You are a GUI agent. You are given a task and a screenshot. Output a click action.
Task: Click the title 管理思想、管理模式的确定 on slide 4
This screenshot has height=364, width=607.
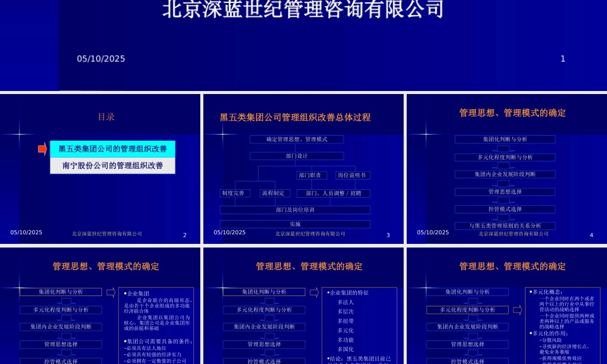pos(512,113)
